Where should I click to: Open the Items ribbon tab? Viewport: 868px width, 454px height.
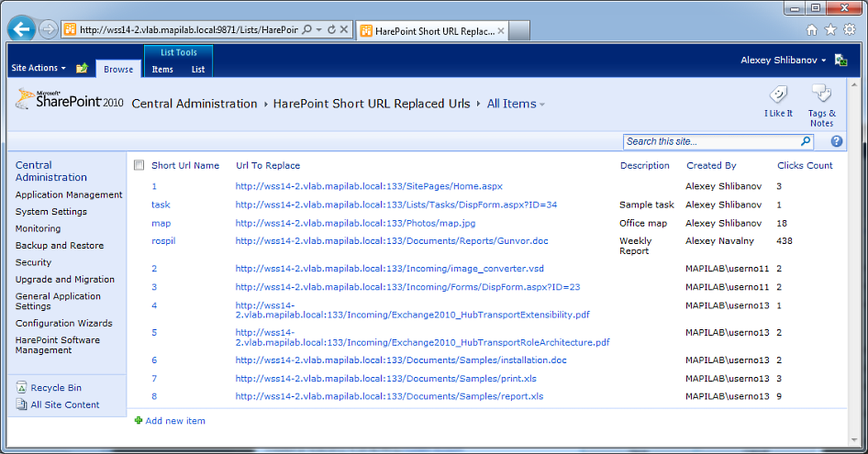pyautogui.click(x=162, y=69)
